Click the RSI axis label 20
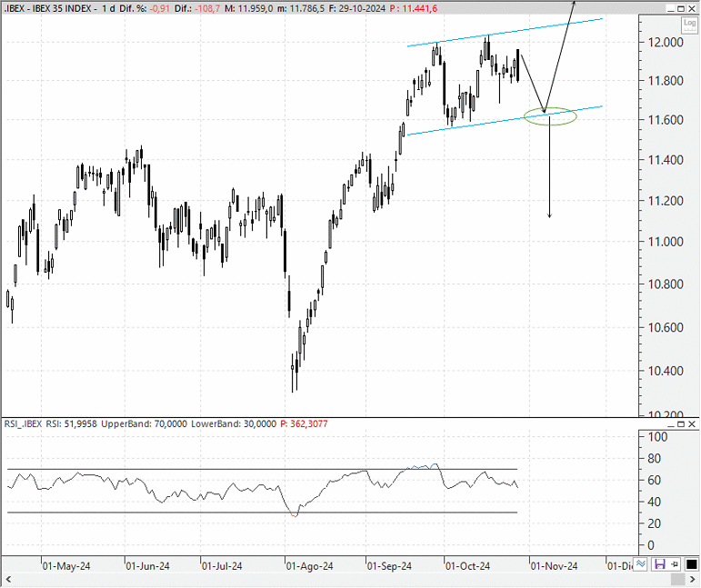This screenshot has height=588, width=701. 654,523
